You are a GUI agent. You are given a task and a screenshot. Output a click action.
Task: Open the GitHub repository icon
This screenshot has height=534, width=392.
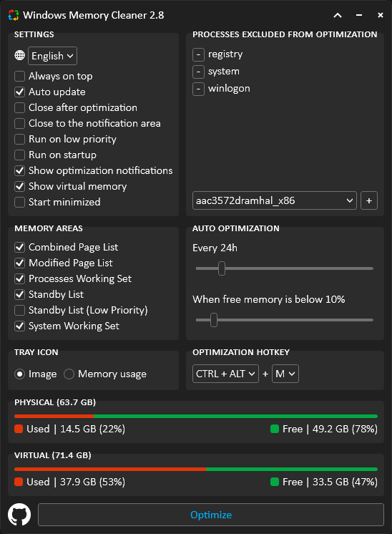pos(19,514)
